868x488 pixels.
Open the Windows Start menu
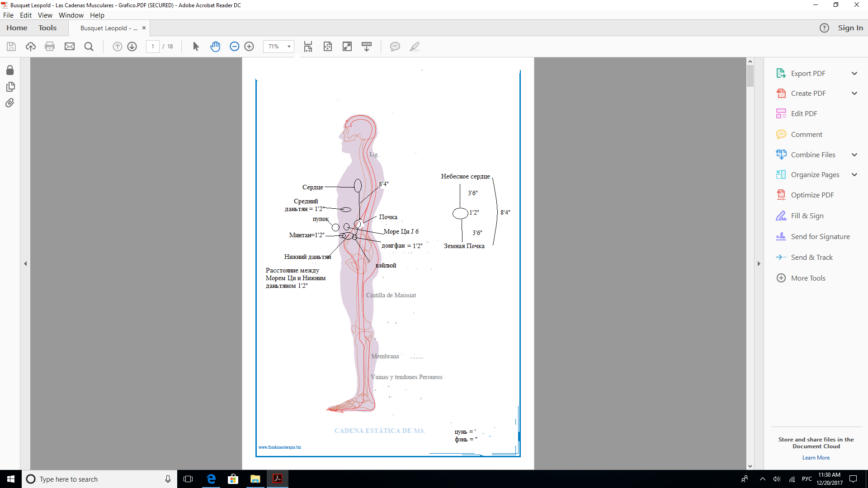11,479
